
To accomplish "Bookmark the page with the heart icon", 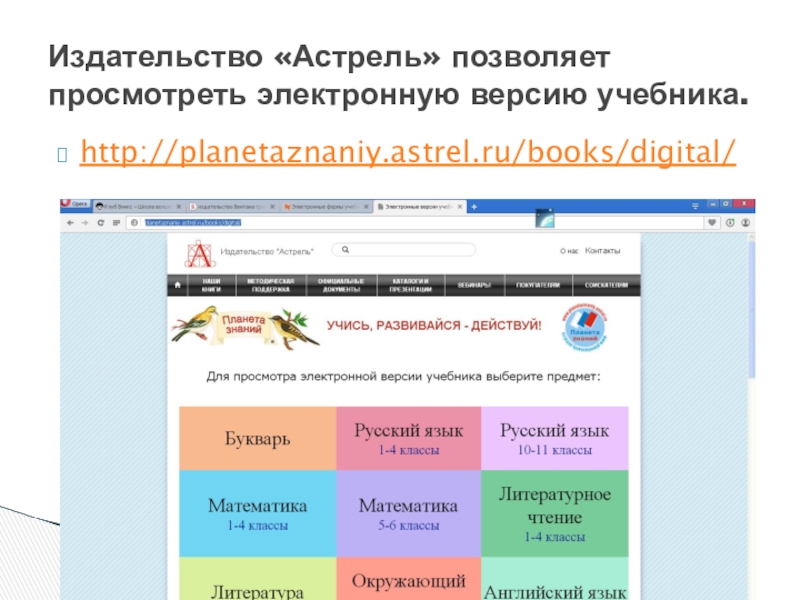I will tap(712, 222).
